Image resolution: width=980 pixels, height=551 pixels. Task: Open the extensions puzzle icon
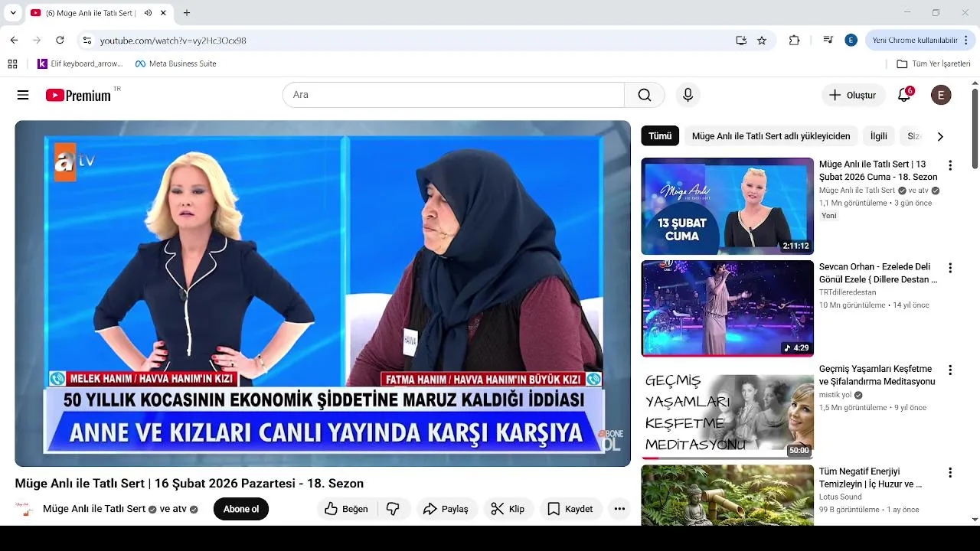[x=794, y=41]
